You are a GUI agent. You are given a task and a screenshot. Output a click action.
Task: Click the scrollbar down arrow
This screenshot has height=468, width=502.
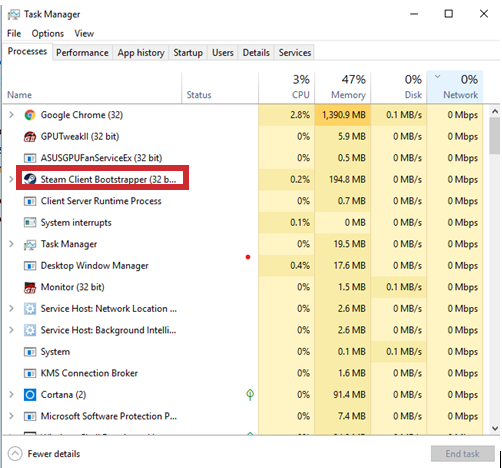coord(495,428)
